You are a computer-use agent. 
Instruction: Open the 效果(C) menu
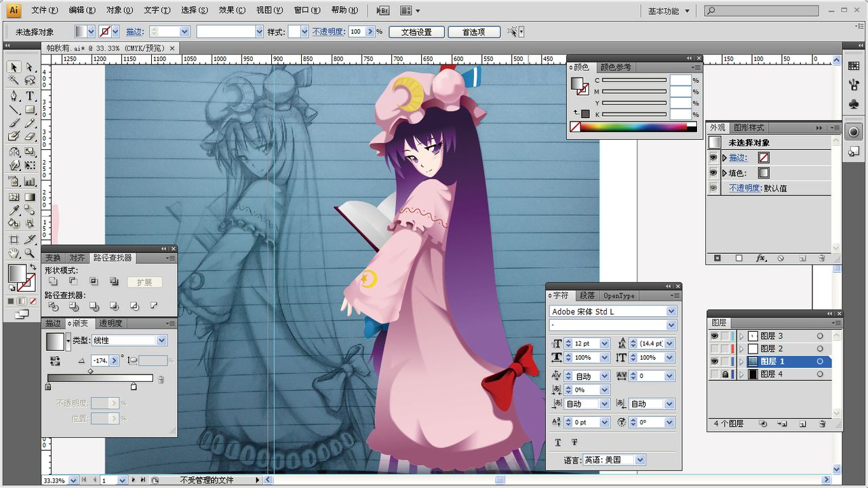[x=232, y=11]
